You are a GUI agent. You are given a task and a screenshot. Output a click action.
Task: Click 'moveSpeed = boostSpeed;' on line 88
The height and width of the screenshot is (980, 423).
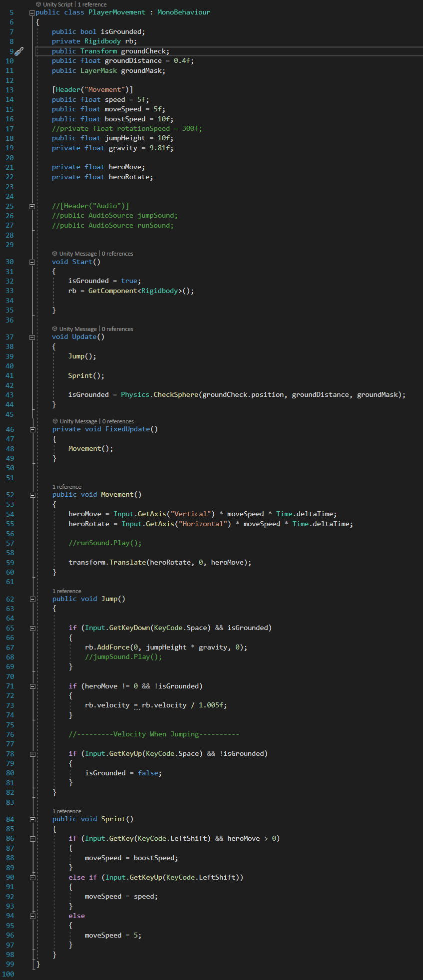[131, 858]
